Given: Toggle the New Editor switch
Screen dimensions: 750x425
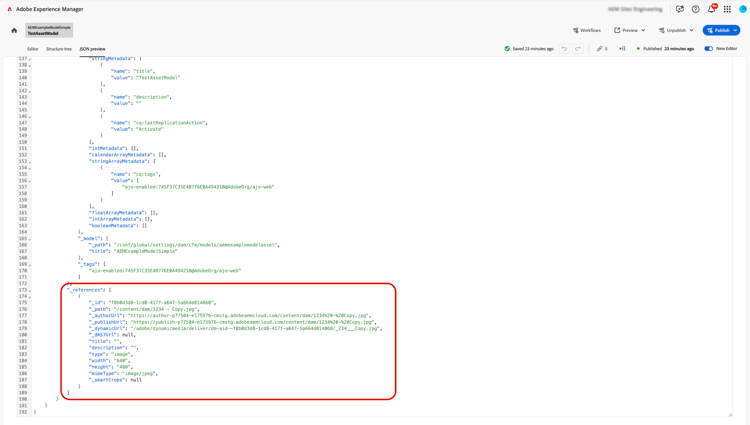Looking at the screenshot, I should [x=708, y=49].
